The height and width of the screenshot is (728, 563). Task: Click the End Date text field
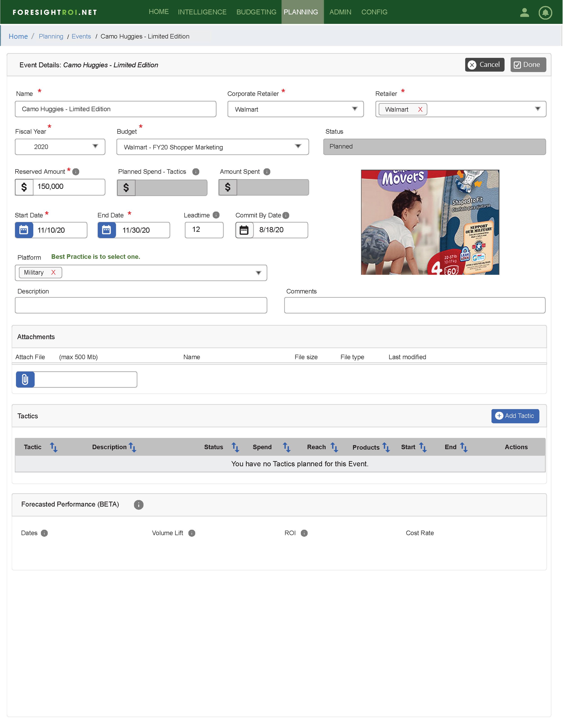point(143,230)
